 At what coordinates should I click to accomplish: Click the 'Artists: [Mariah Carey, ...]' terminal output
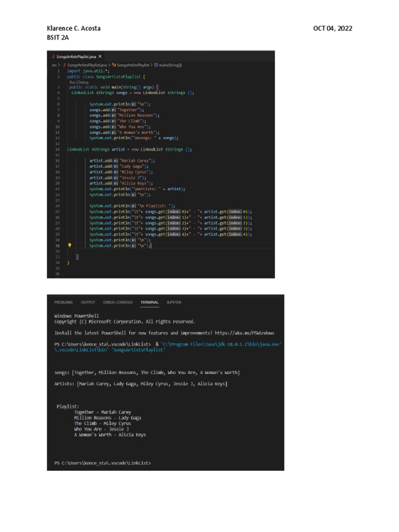(141, 384)
